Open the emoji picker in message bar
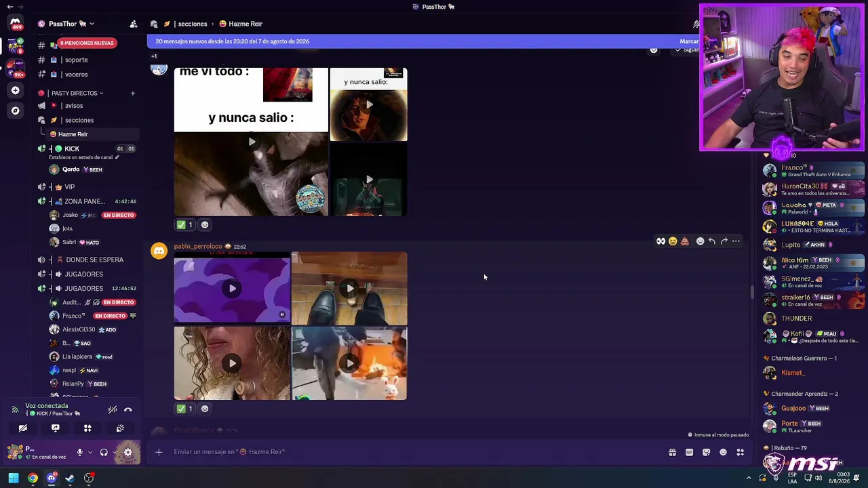868x488 pixels. click(x=724, y=452)
